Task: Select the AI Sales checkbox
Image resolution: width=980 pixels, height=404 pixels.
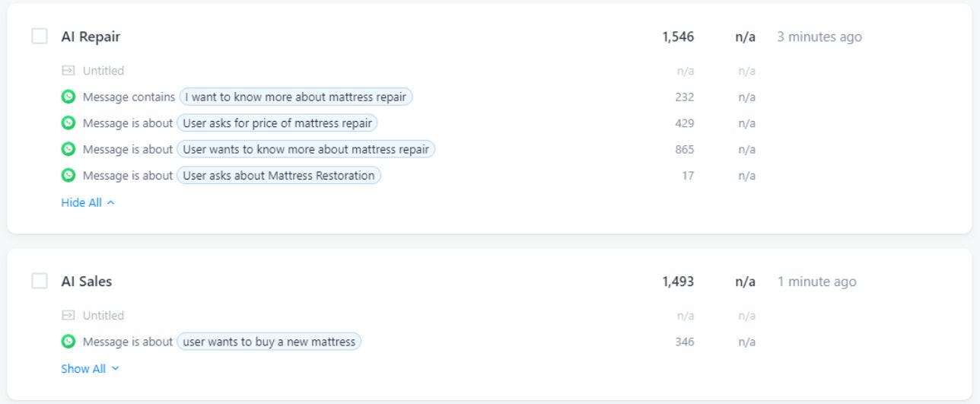Action: pyautogui.click(x=40, y=281)
